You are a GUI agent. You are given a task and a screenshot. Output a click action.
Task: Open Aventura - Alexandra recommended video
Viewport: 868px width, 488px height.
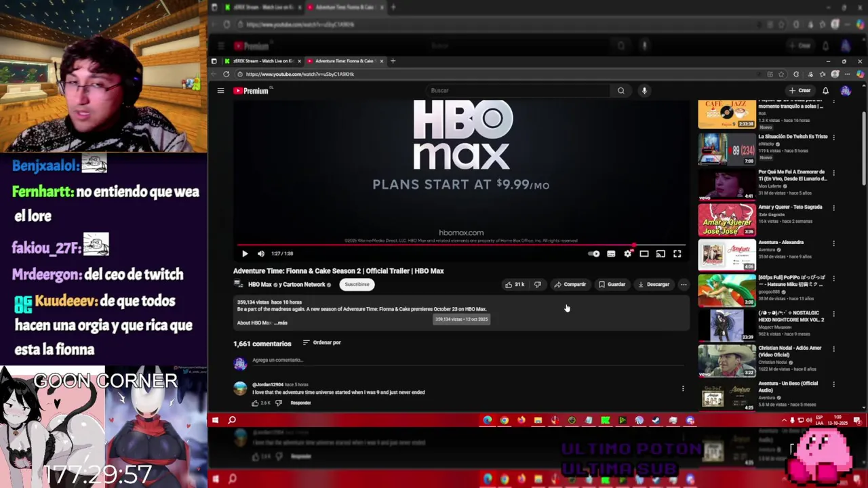point(727,255)
